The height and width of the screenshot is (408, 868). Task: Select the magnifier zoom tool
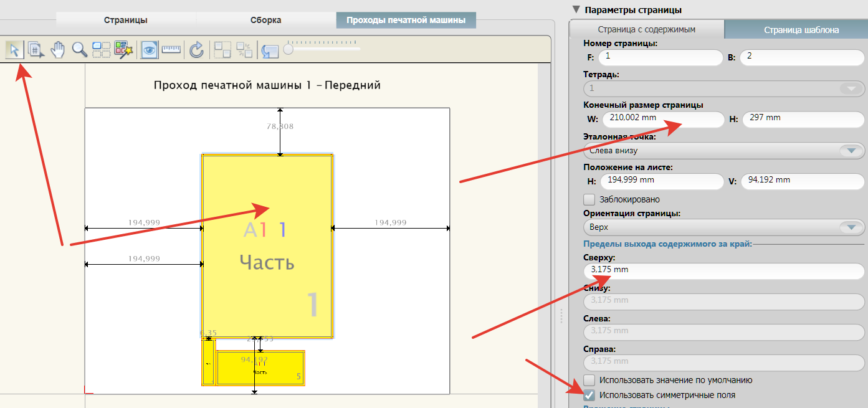[79, 50]
